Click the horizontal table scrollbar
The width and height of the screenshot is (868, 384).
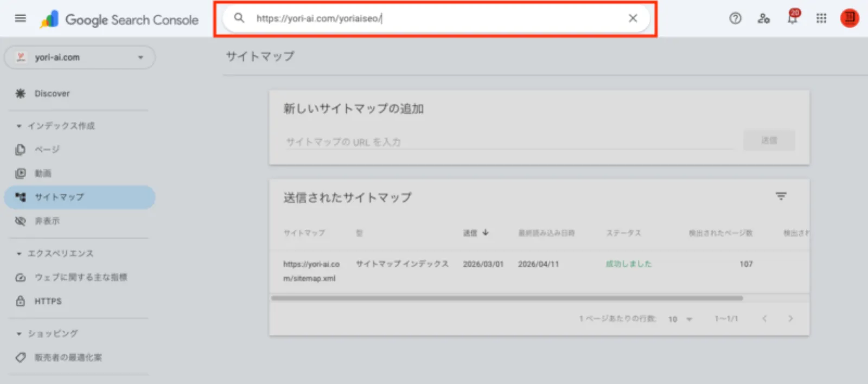[507, 298]
